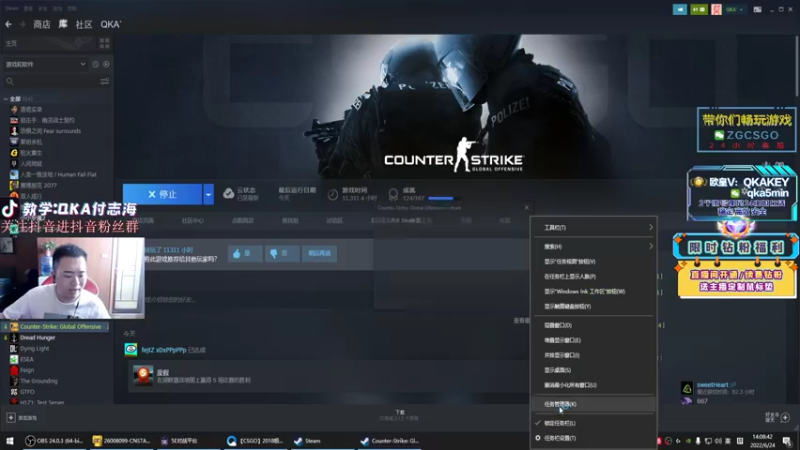800x450 pixels.
Task: Select Dying Light in the library
Action: click(35, 348)
